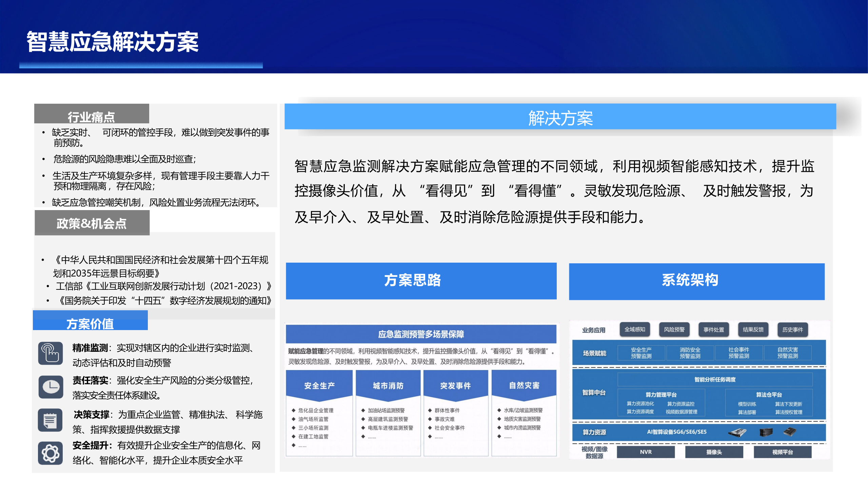Image resolution: width=868 pixels, height=488 pixels.
Task: Click the 摄像头 data source box
Action: pos(714,452)
